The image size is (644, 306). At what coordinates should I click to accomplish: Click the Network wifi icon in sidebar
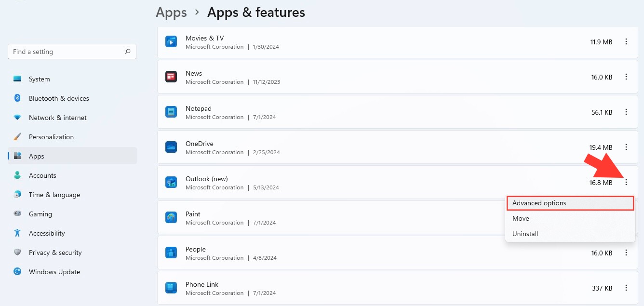click(17, 118)
